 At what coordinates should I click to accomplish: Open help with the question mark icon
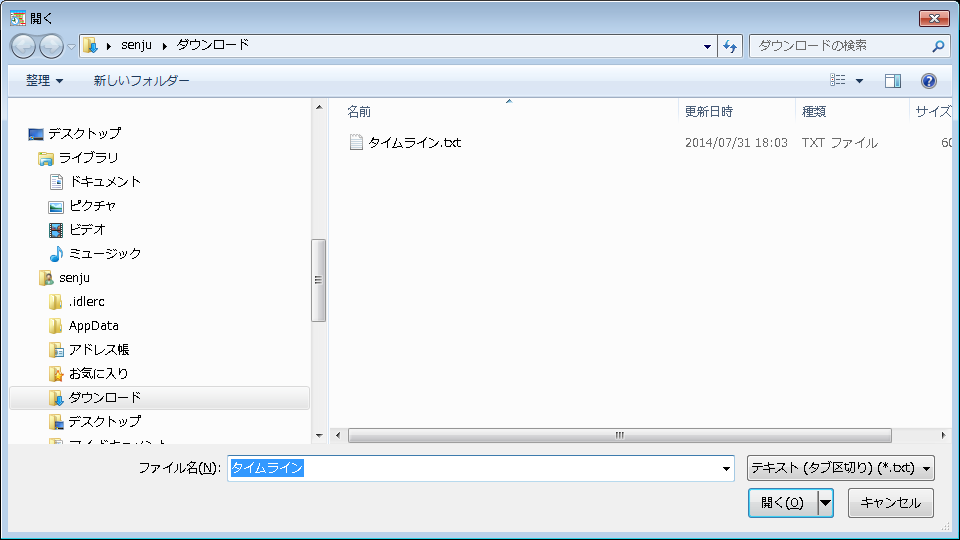pos(928,81)
